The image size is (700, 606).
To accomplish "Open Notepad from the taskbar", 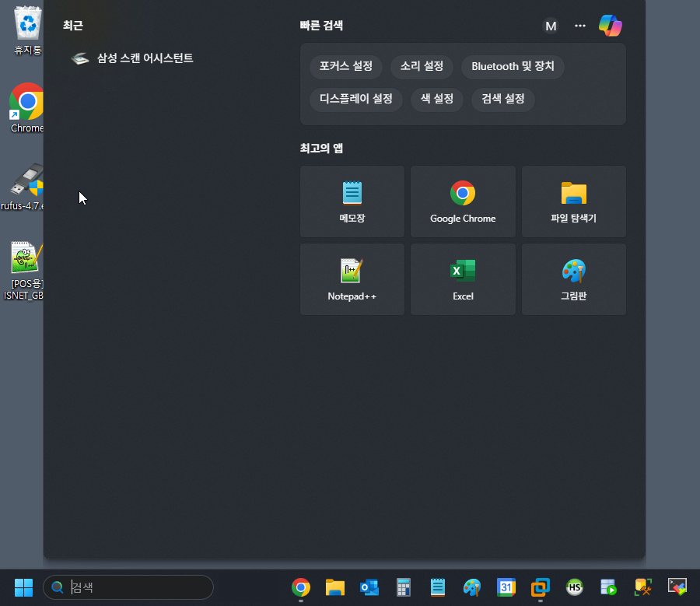I will [437, 587].
